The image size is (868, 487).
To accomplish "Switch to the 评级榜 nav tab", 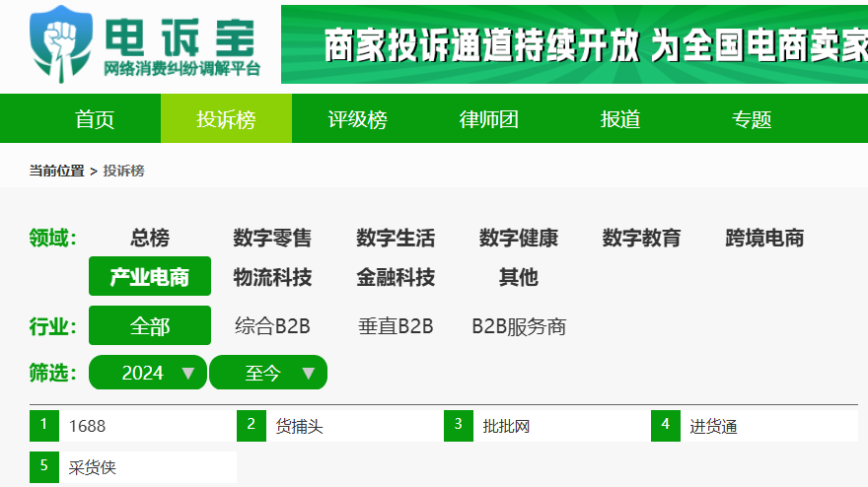I will [x=358, y=119].
